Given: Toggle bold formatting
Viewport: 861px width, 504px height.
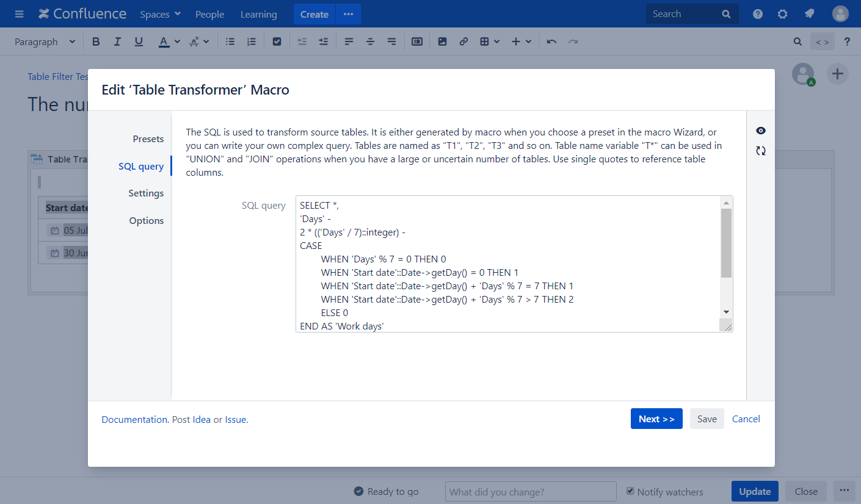Looking at the screenshot, I should pyautogui.click(x=96, y=41).
